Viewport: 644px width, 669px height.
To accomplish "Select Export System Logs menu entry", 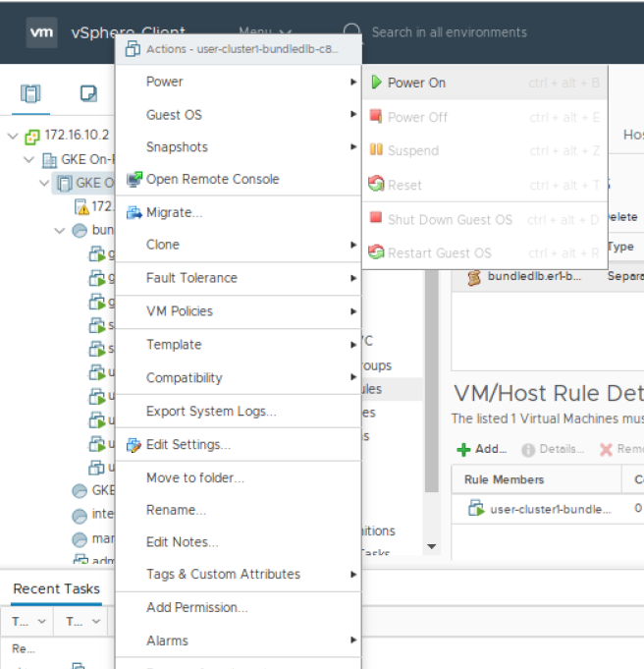I will (x=210, y=412).
